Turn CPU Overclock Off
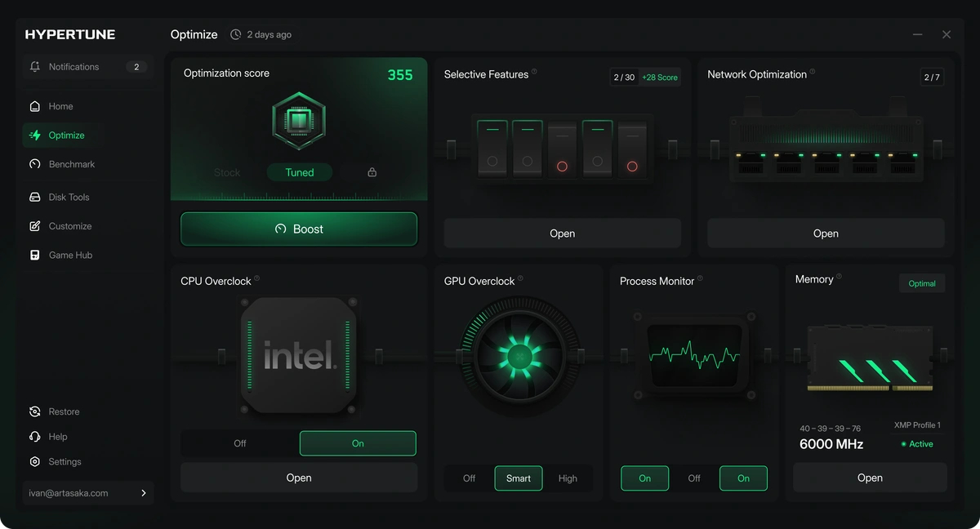Image resolution: width=980 pixels, height=529 pixels. coord(240,443)
